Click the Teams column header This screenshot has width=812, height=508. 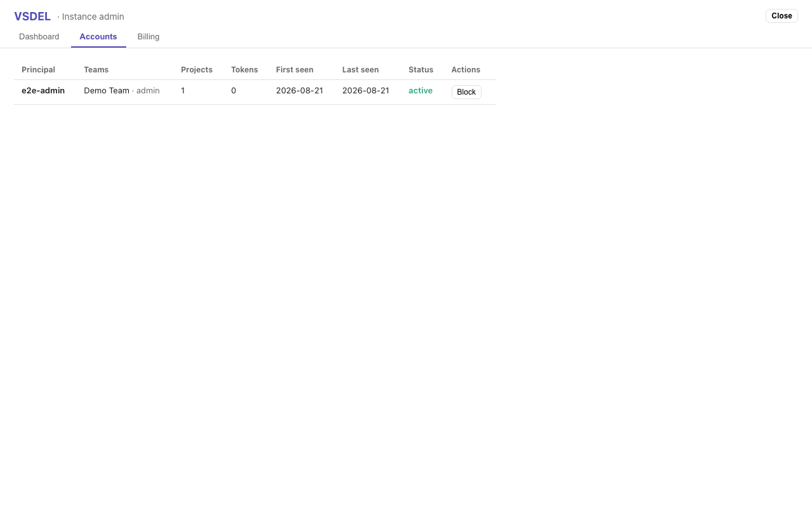point(96,70)
